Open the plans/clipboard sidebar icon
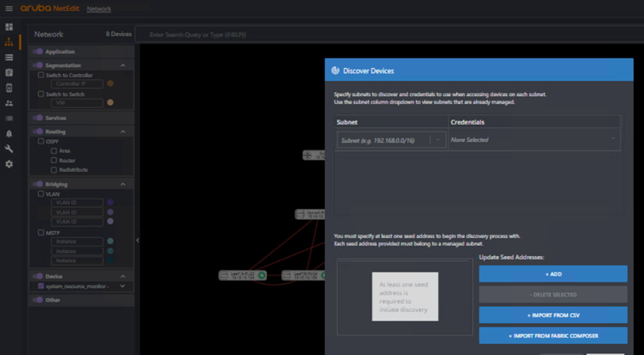 point(9,73)
